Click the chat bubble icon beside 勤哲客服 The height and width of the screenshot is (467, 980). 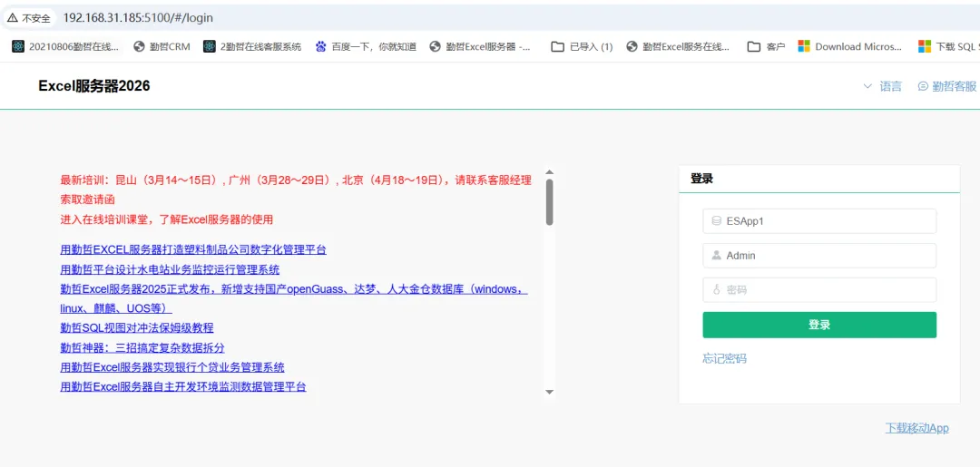pyautogui.click(x=923, y=87)
